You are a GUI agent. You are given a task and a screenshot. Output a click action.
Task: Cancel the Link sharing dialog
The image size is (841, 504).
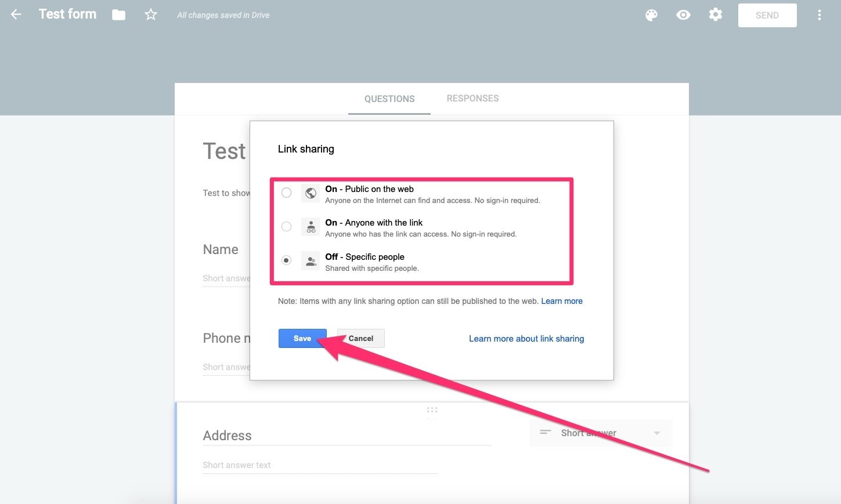(360, 338)
